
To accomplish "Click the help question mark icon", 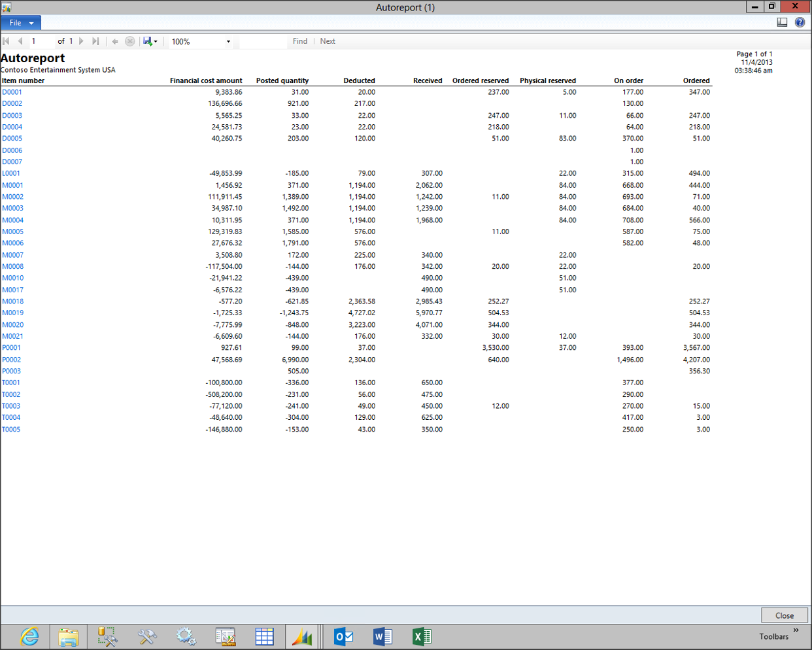I will pos(800,22).
